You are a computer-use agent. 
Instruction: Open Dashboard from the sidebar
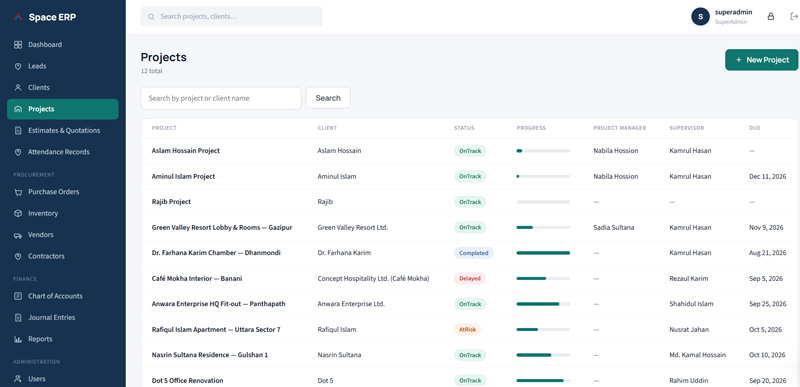(63, 45)
